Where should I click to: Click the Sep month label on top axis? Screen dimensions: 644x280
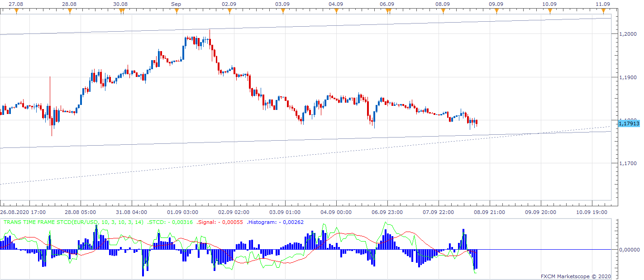tap(176, 4)
